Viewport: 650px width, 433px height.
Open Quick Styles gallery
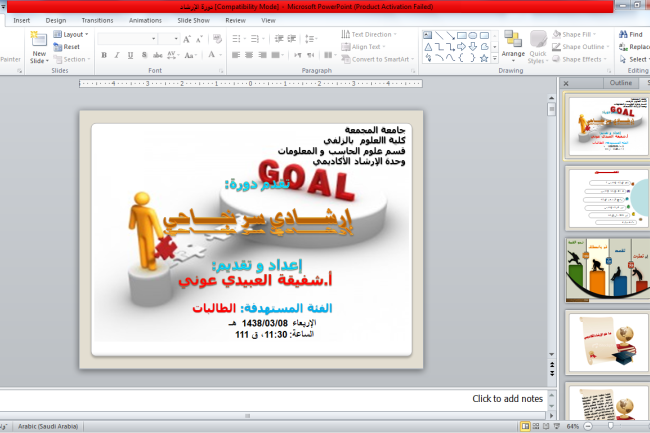[x=538, y=47]
